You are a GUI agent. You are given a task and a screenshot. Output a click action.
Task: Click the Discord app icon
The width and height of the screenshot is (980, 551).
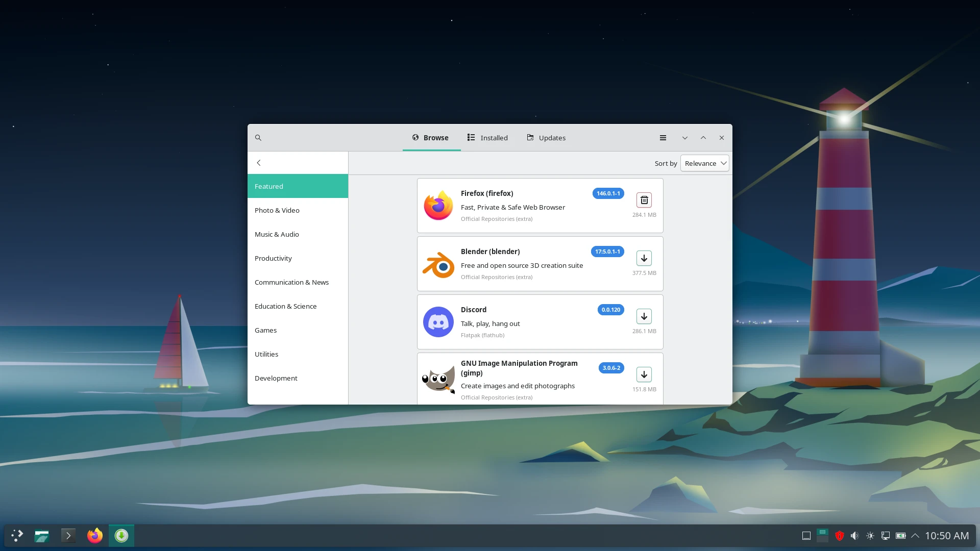tap(438, 322)
